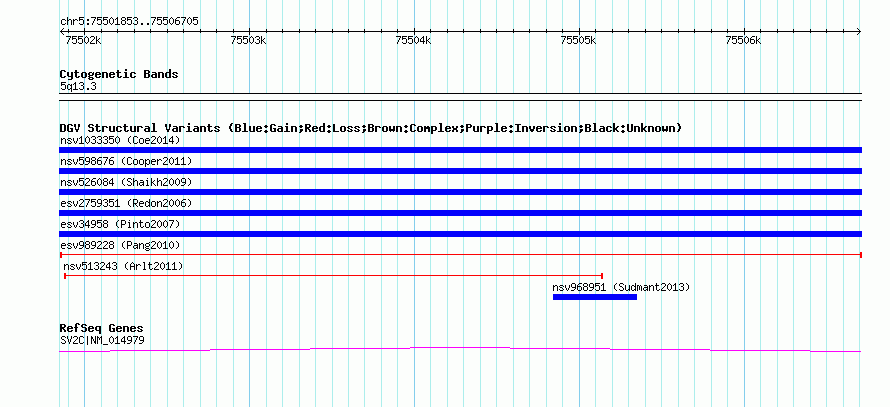Click the nsv1033350 (Coe2014) blue gain bar
The image size is (890, 407).
[460, 150]
